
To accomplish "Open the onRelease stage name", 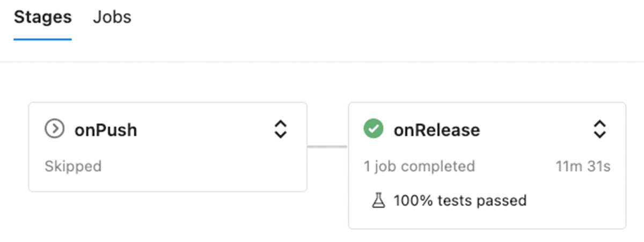I will click(x=437, y=130).
